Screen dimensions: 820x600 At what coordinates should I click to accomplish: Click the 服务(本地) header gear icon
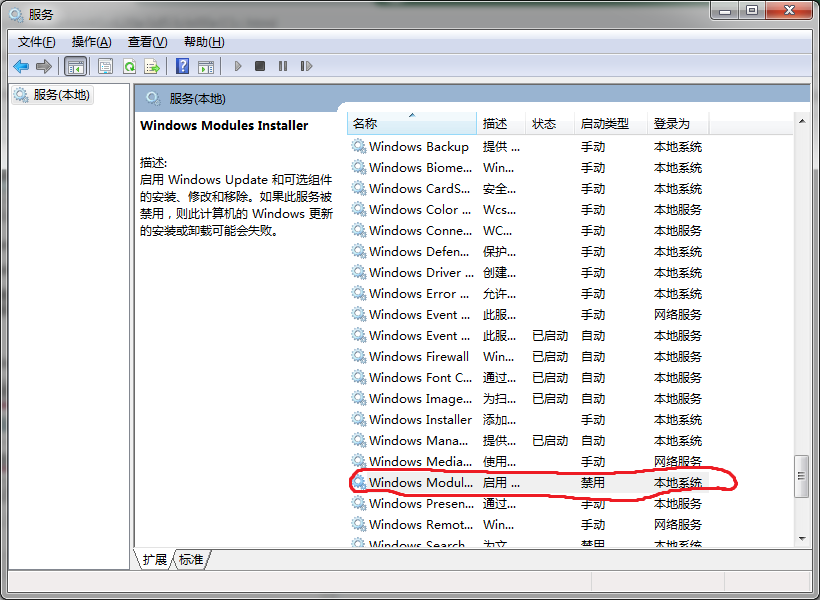tap(153, 98)
